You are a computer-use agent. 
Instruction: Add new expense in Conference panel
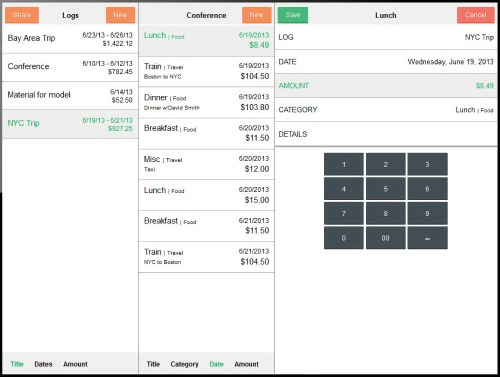257,15
